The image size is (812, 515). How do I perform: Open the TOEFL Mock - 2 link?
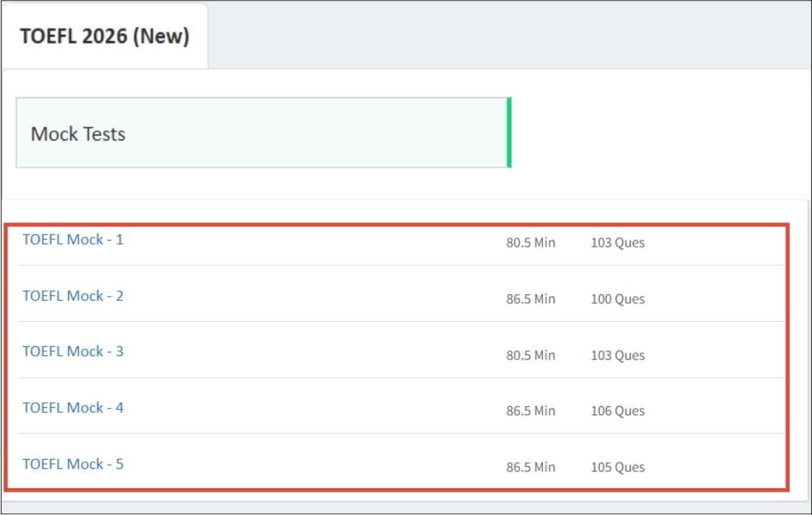tap(73, 296)
